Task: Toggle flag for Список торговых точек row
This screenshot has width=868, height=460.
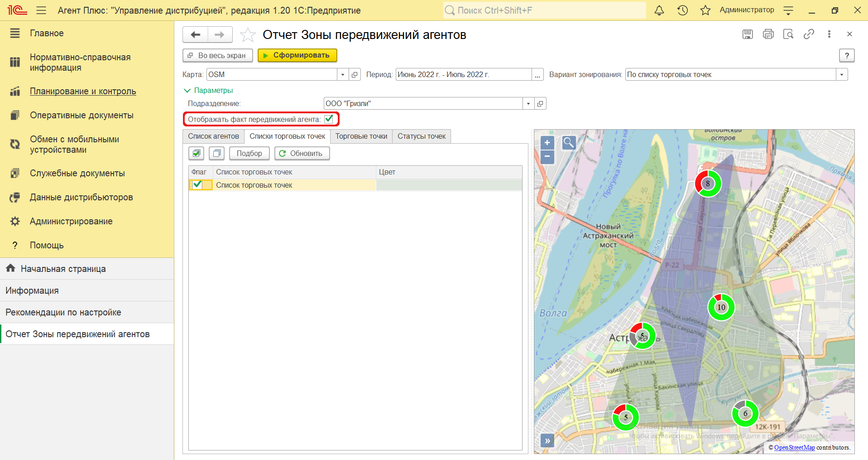Action: (197, 184)
